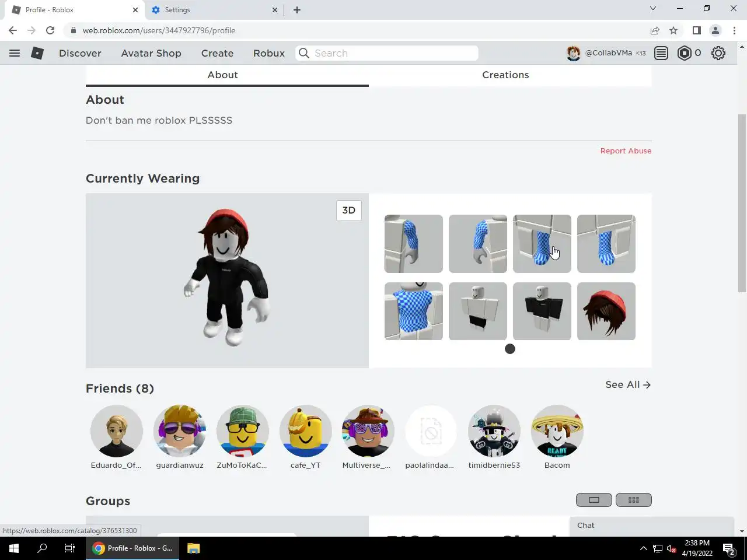Open the hamburger navigation menu
The width and height of the screenshot is (747, 560).
[15, 53]
